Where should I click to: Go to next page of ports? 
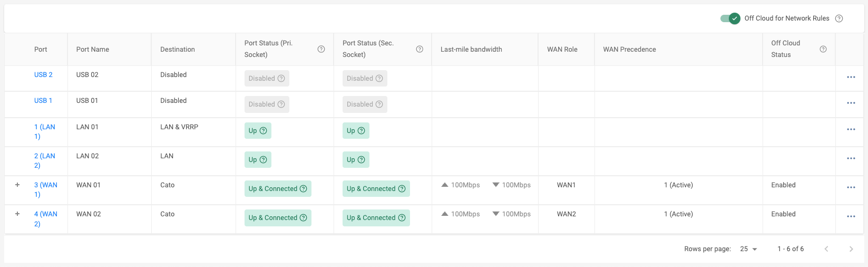pyautogui.click(x=851, y=249)
